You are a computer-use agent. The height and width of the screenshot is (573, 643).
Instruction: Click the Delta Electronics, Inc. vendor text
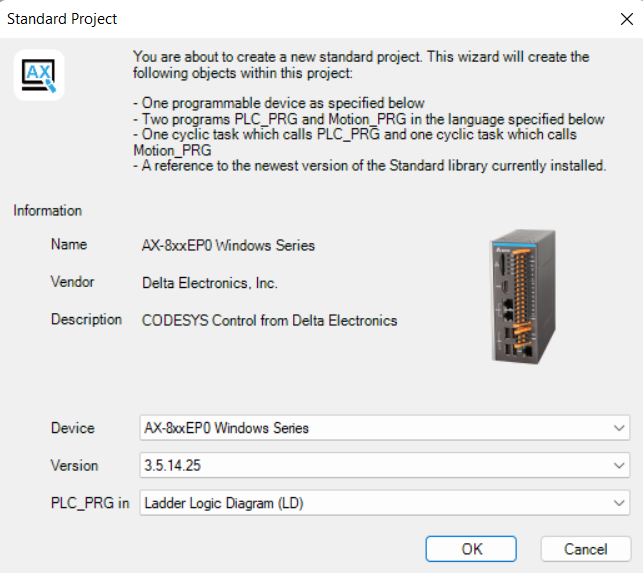pos(210,283)
